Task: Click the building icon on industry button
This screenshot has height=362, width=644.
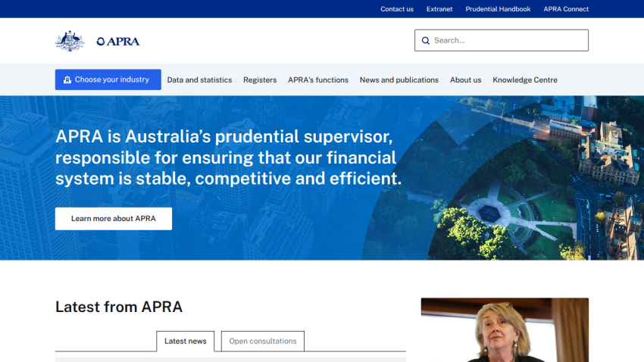Action: click(67, 80)
